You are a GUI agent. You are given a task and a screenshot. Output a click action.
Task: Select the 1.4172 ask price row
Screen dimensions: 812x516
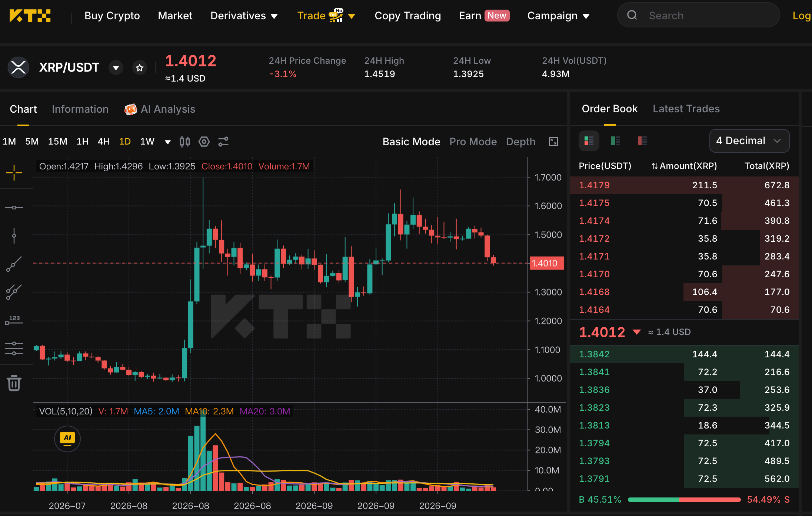coord(684,239)
